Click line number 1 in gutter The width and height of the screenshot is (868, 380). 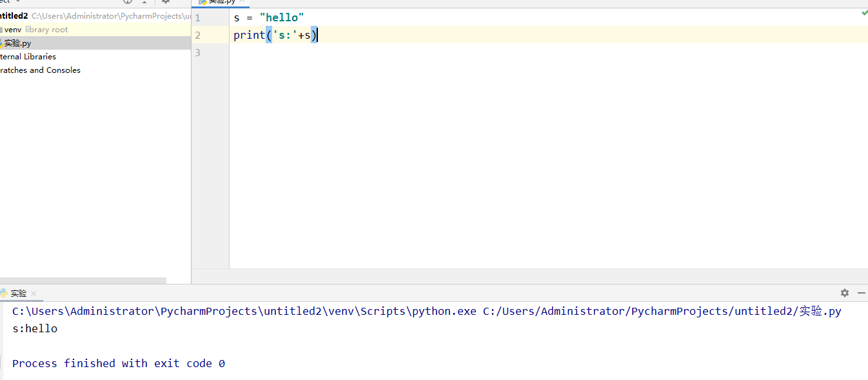pyautogui.click(x=197, y=18)
